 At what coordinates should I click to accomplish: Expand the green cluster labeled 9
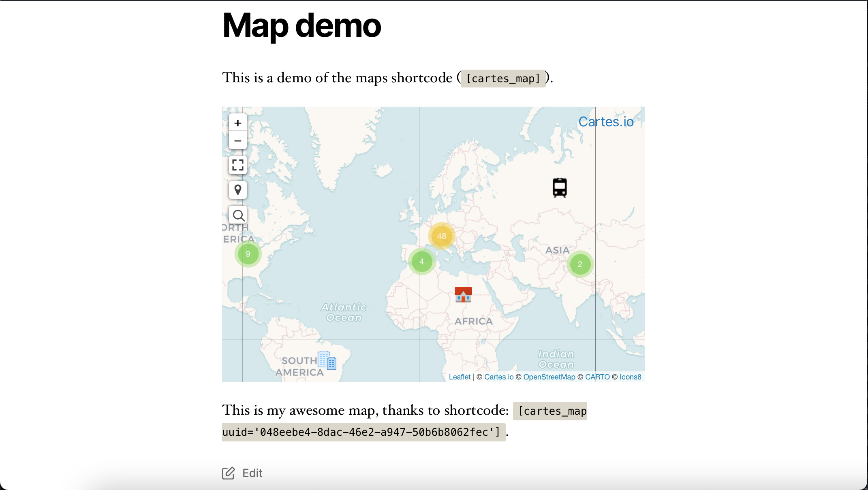click(x=248, y=254)
